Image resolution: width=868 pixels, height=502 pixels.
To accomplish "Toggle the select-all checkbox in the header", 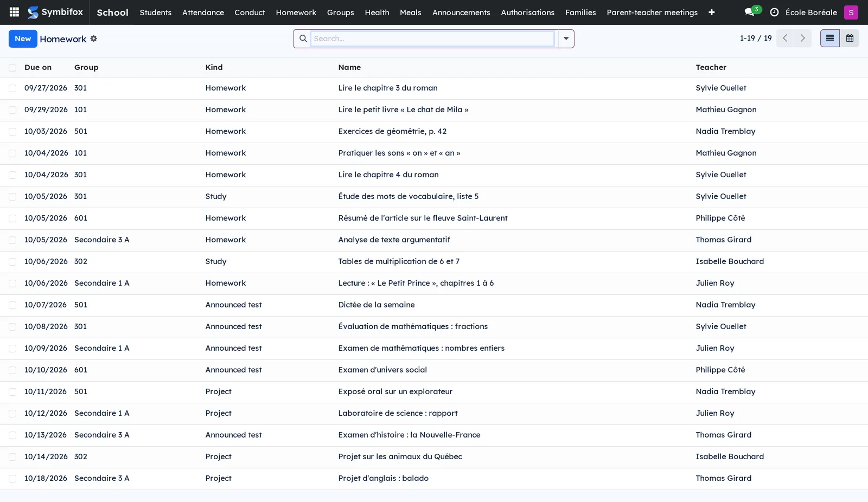I will tap(12, 68).
